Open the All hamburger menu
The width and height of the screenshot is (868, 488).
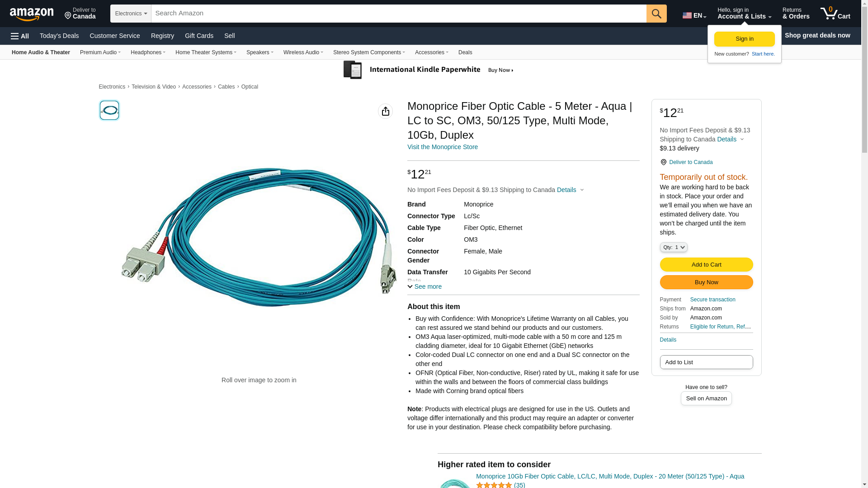[20, 36]
